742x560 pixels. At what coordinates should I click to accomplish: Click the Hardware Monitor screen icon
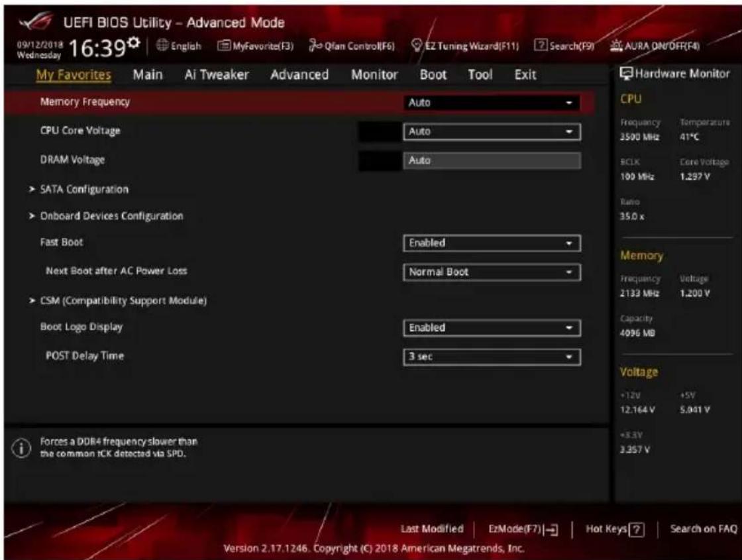point(626,74)
